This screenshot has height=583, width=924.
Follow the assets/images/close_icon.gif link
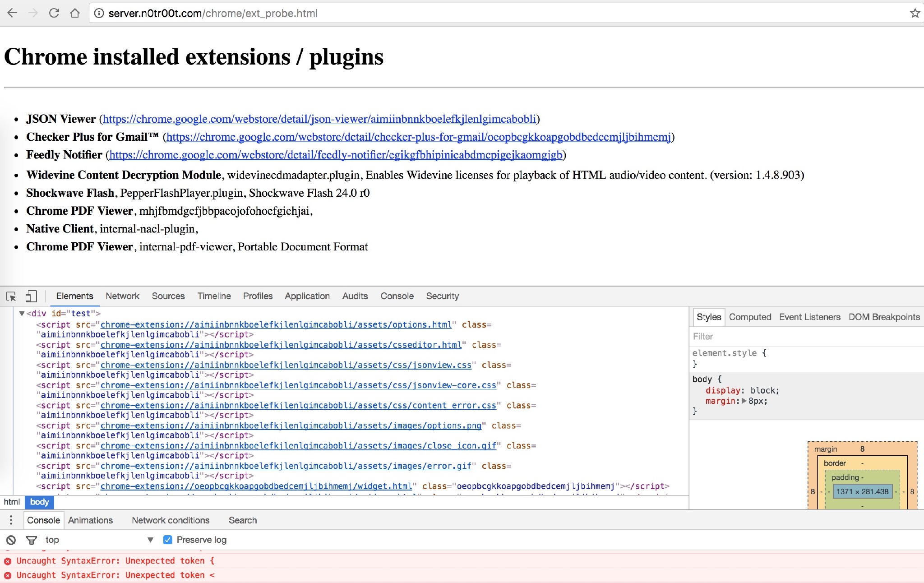click(x=298, y=446)
